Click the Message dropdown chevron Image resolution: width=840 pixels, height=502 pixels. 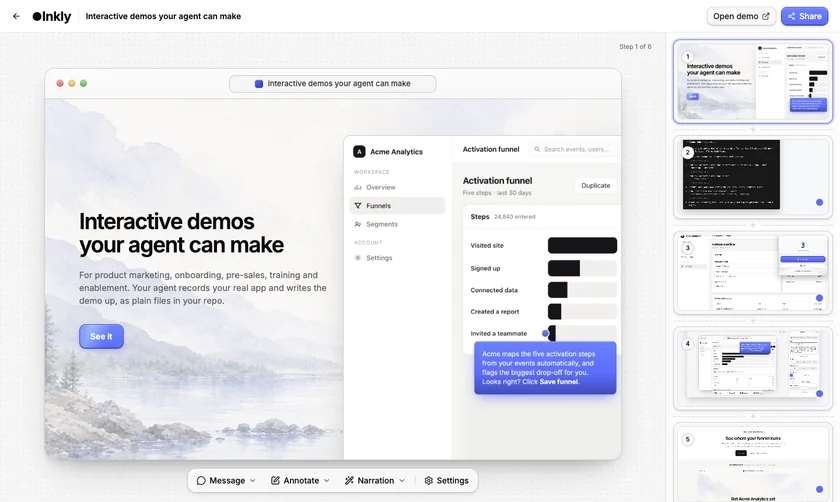pos(253,481)
